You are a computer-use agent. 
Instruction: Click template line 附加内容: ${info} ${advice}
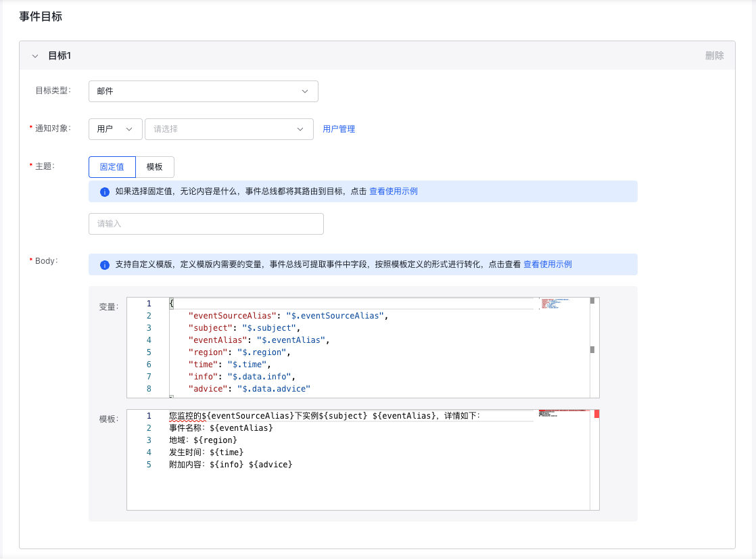tap(231, 465)
